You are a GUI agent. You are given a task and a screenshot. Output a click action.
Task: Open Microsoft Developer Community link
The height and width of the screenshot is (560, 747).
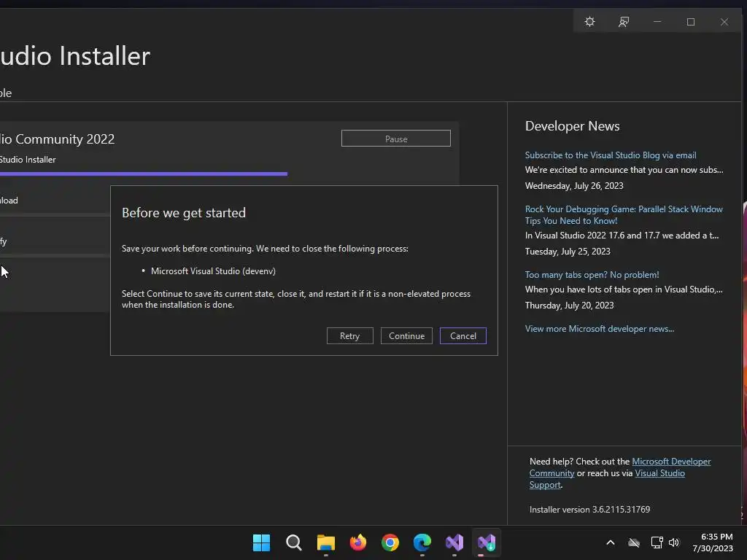(671, 462)
